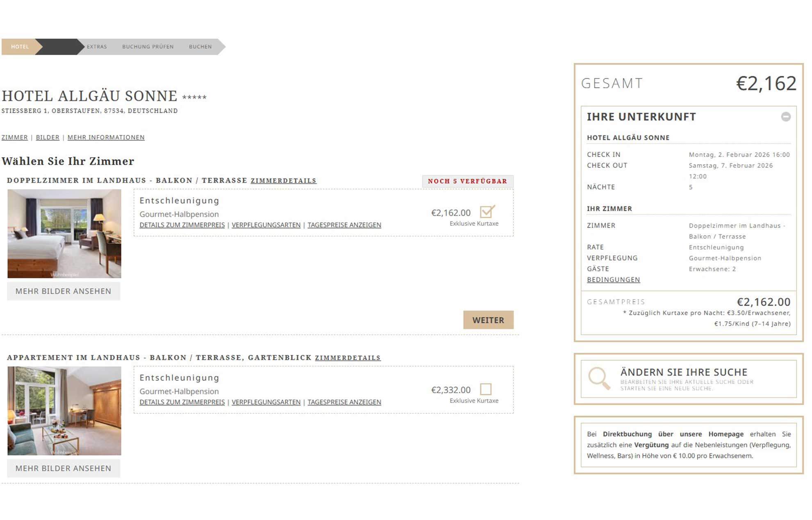Jump to BUCHEN step
812x520 pixels.
(200, 47)
